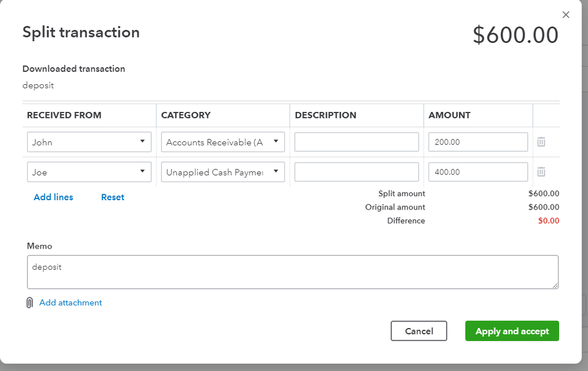Click the first row description field

pyautogui.click(x=357, y=142)
